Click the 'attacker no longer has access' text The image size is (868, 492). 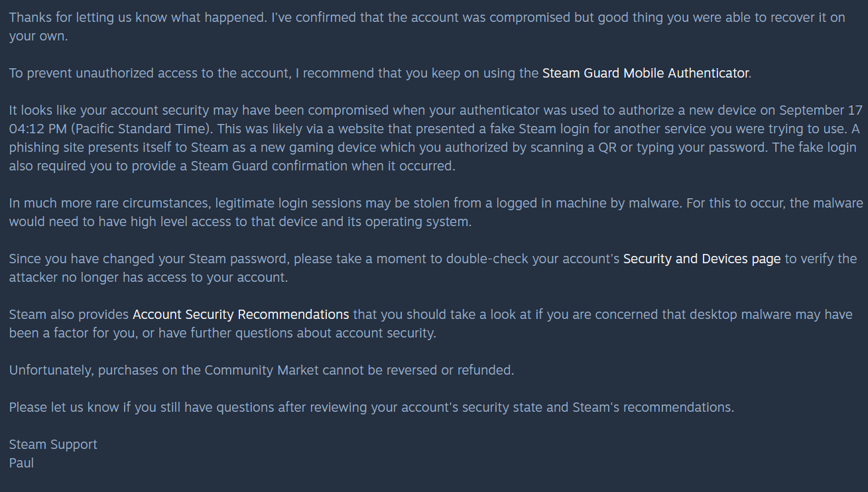pyautogui.click(x=147, y=277)
